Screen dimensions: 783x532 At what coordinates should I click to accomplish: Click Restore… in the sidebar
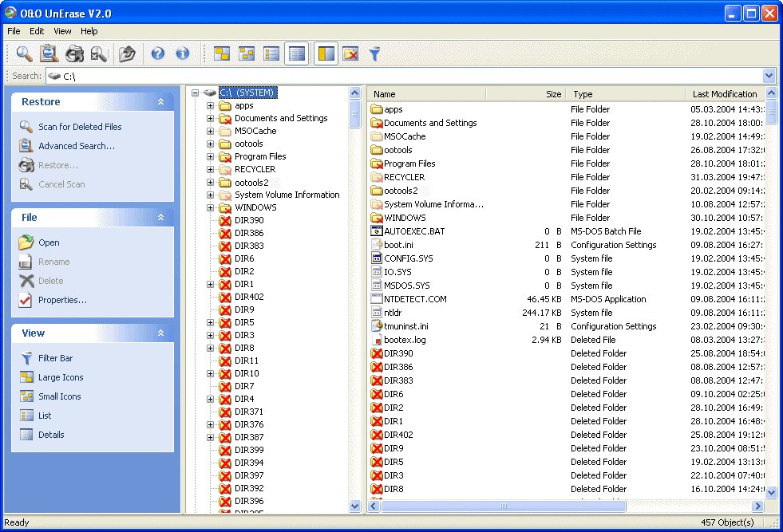coord(58,165)
